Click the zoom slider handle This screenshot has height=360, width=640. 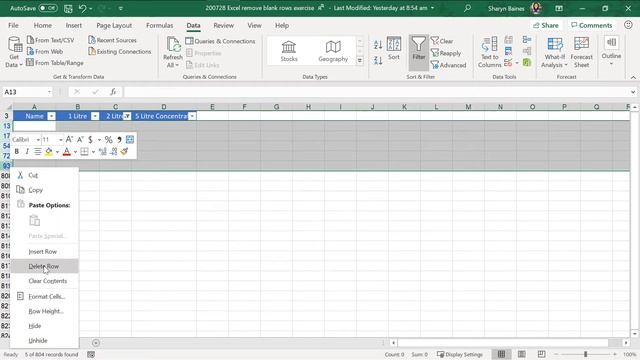pos(585,354)
